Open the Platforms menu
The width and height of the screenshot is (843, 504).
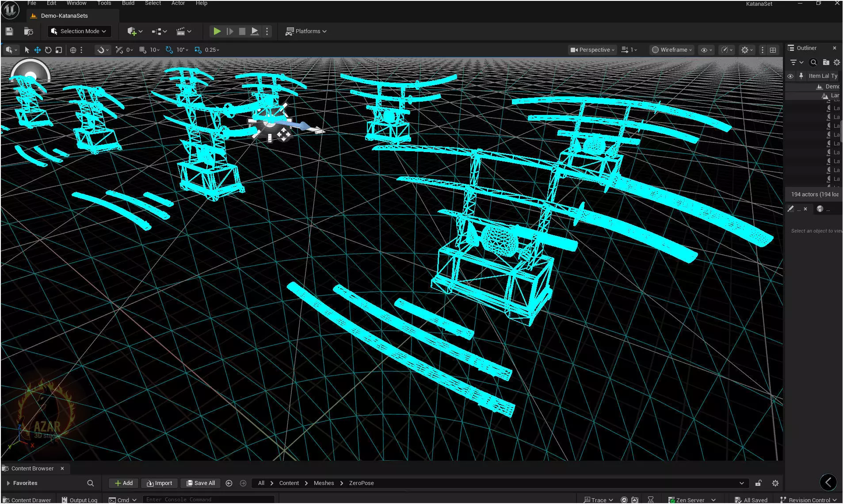(x=306, y=31)
